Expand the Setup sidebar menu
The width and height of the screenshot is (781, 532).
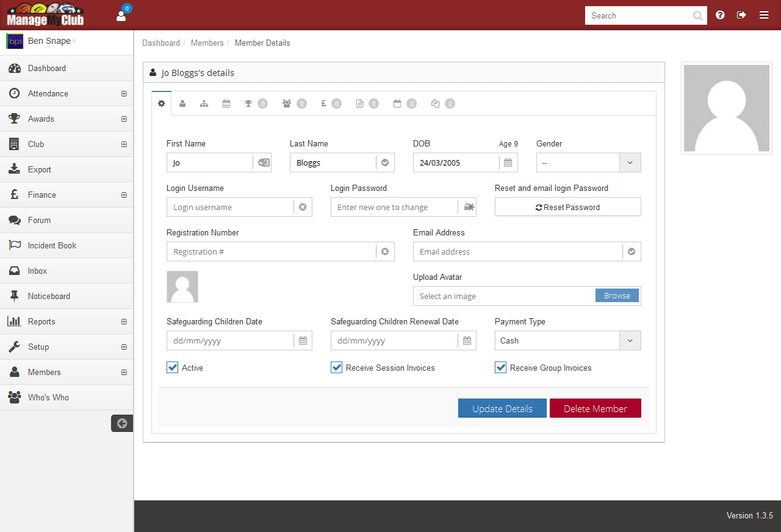pyautogui.click(x=124, y=347)
